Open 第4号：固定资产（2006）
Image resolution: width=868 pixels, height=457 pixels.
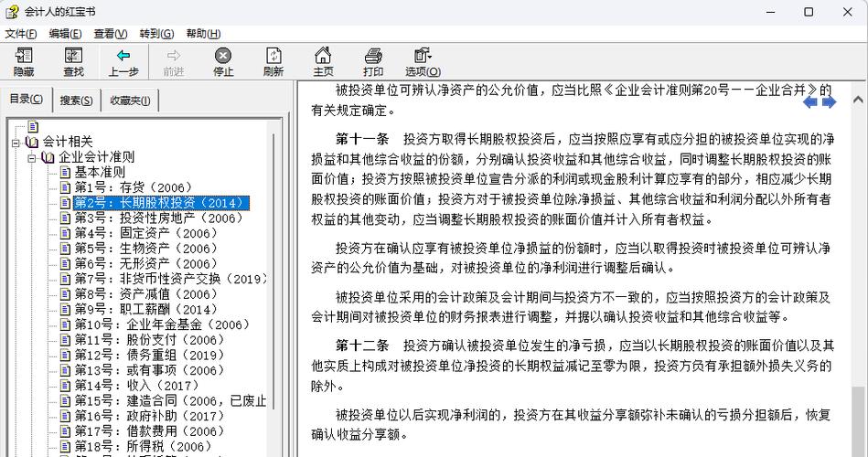(x=146, y=233)
